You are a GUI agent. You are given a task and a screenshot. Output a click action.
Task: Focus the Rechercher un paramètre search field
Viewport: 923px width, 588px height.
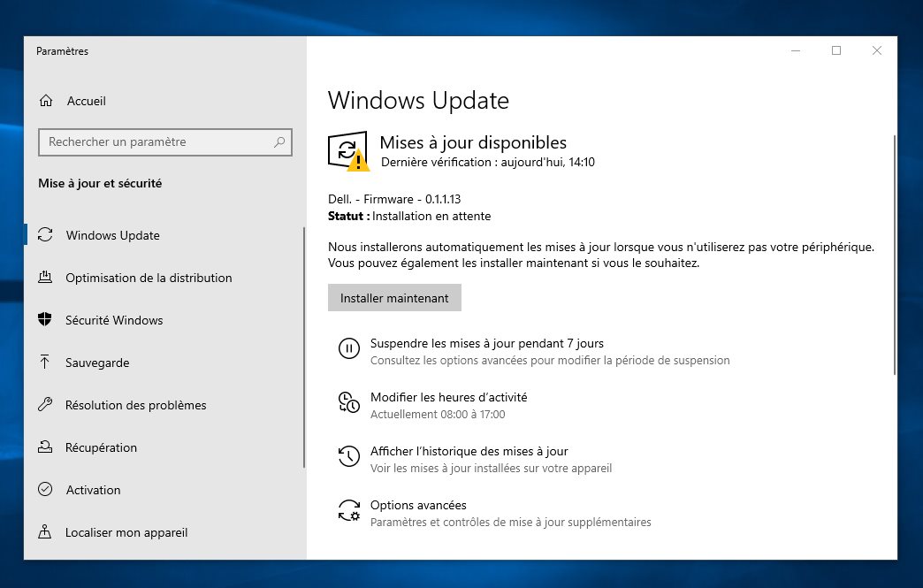point(164,141)
